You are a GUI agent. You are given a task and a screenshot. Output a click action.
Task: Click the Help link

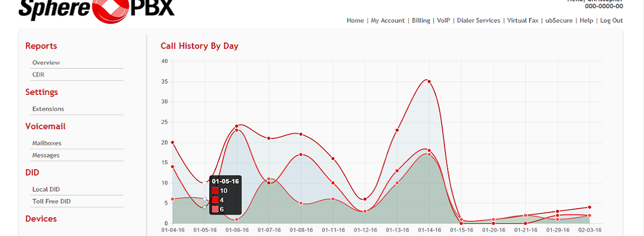pyautogui.click(x=587, y=20)
